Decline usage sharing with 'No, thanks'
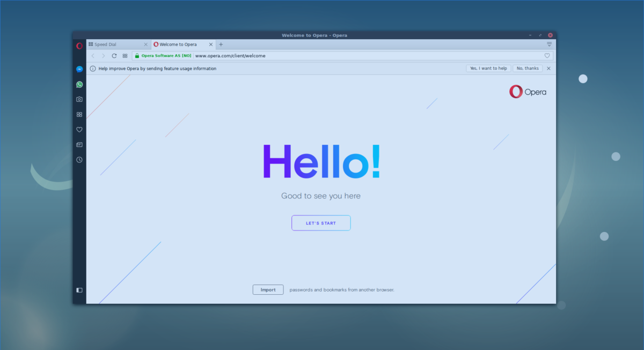 click(x=528, y=68)
